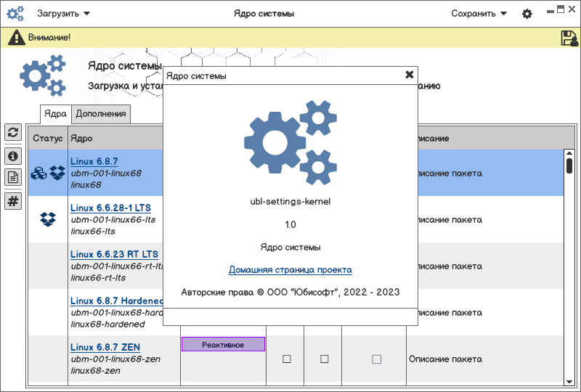Open the Linux 6.8.7 ZEN link
This screenshot has height=392, width=581.
(105, 347)
